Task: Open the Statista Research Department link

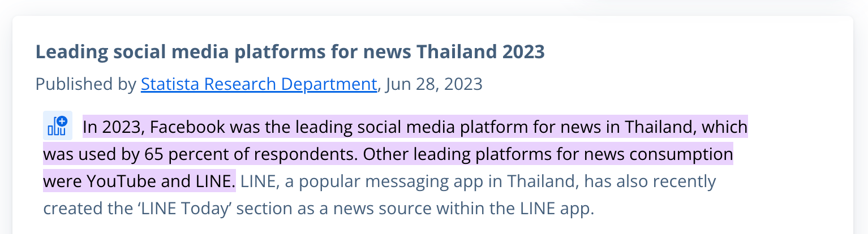Action: pyautogui.click(x=259, y=84)
